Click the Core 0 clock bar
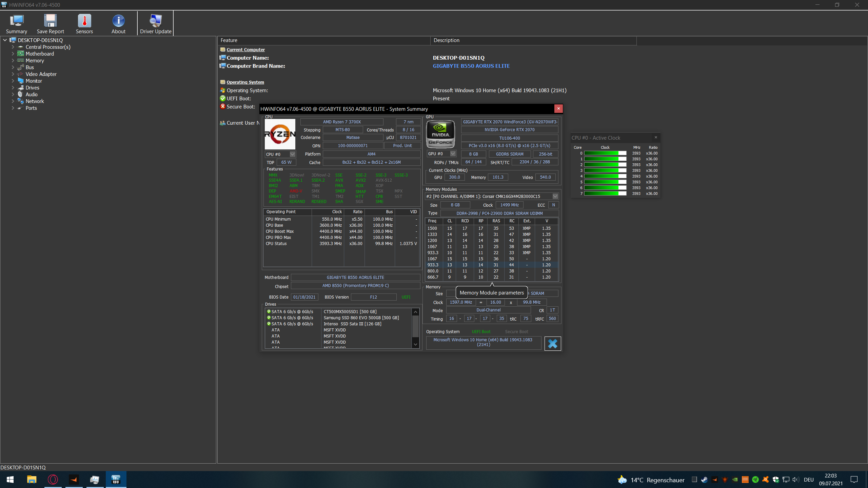Screen dimensions: 868x488 pyautogui.click(x=605, y=154)
